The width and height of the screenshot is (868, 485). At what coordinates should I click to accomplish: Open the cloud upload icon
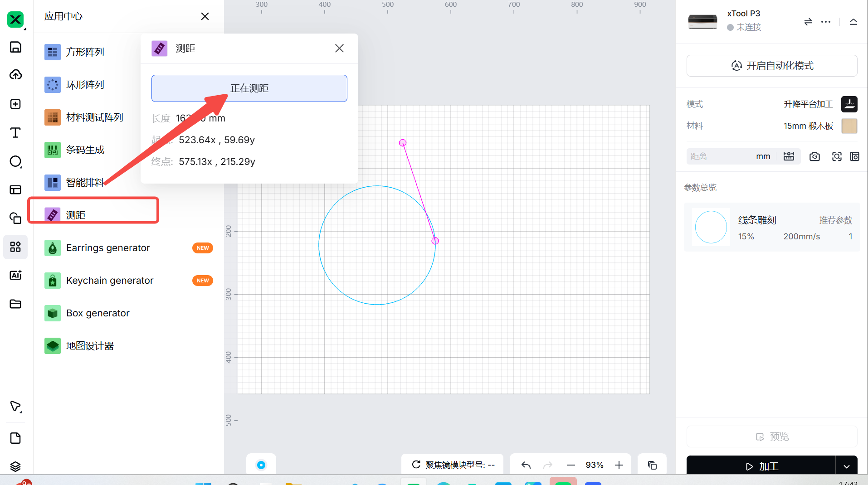[x=15, y=75]
